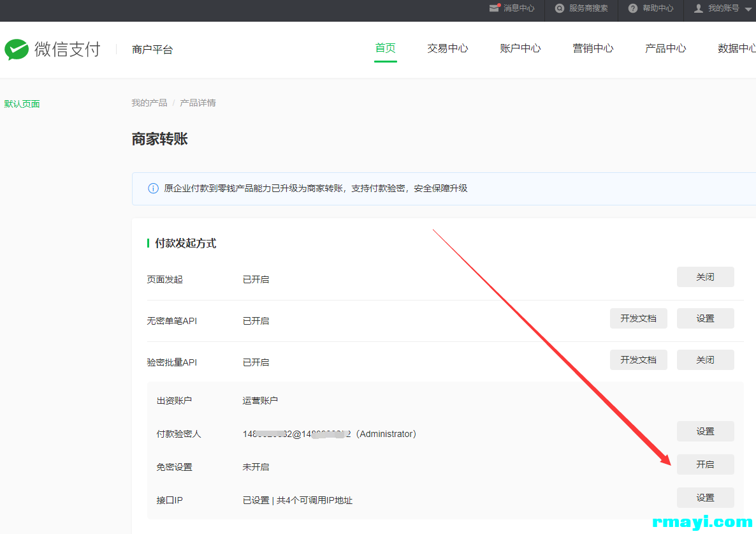Click the WeChat Pay green logo icon
Image resolution: width=756 pixels, height=534 pixels.
pyautogui.click(x=17, y=49)
